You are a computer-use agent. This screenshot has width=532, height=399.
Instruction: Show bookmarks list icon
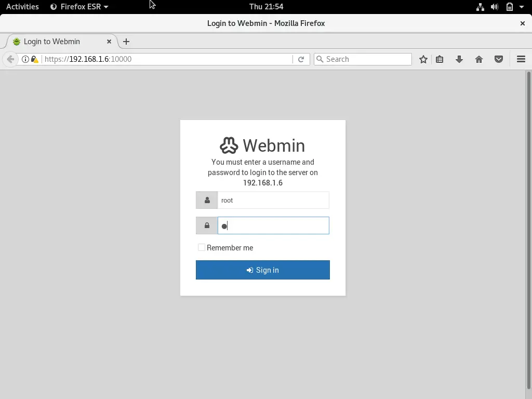point(440,59)
